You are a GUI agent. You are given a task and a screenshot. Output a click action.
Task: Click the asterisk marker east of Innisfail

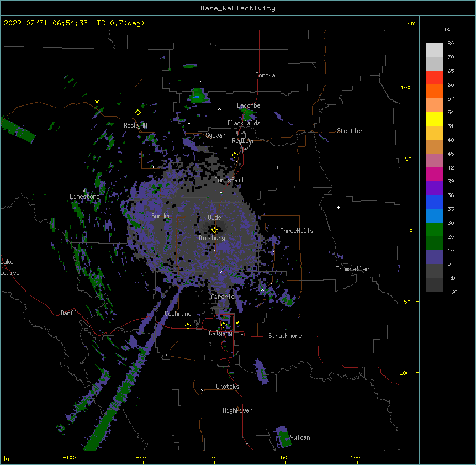pos(277,167)
